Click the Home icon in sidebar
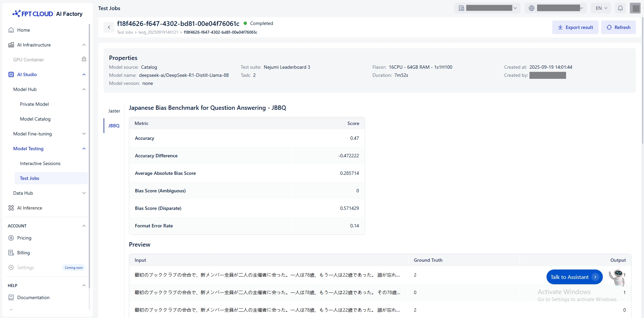Screen dimensions: 644x318 point(11,30)
